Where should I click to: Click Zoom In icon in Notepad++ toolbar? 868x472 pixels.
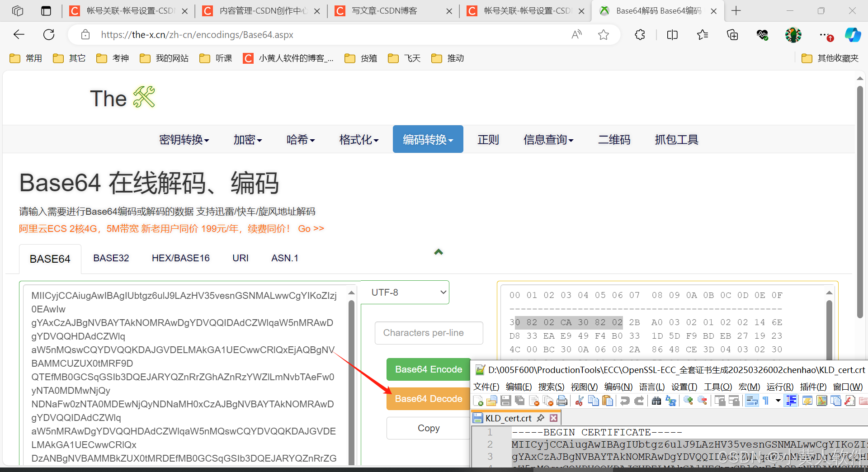[x=688, y=401]
